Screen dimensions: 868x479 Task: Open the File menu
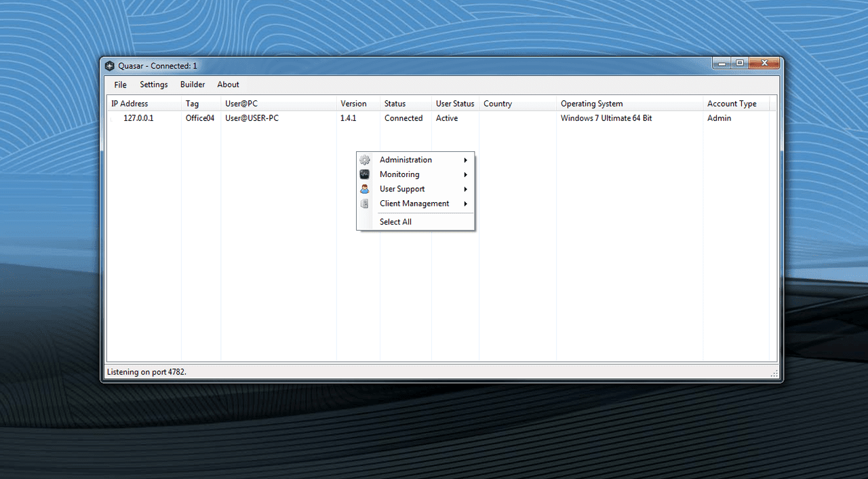pyautogui.click(x=120, y=85)
